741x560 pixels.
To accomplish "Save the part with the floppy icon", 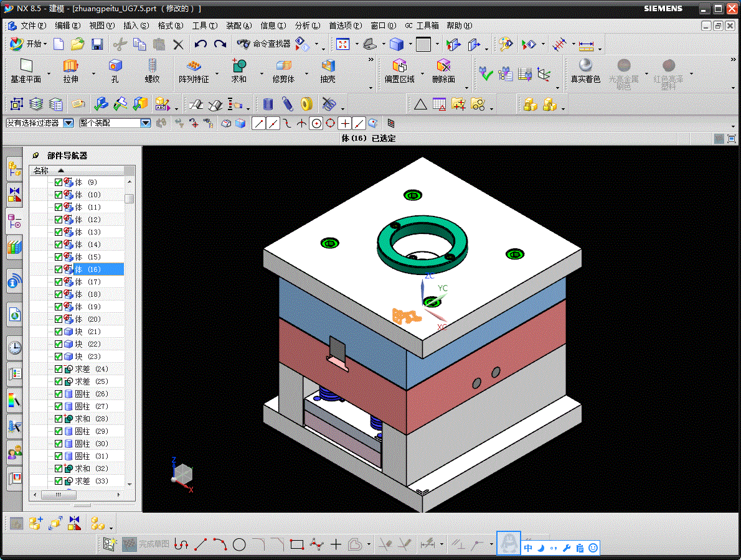I will point(97,44).
